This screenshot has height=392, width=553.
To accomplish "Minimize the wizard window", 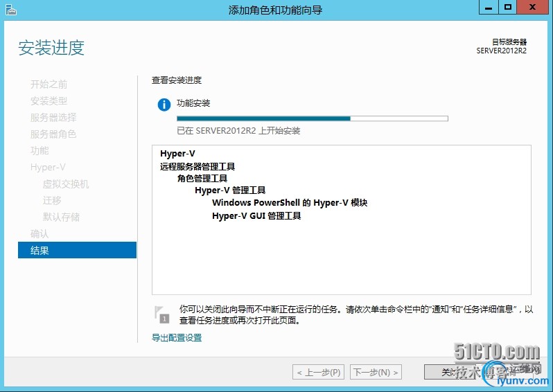I will tap(489, 8).
